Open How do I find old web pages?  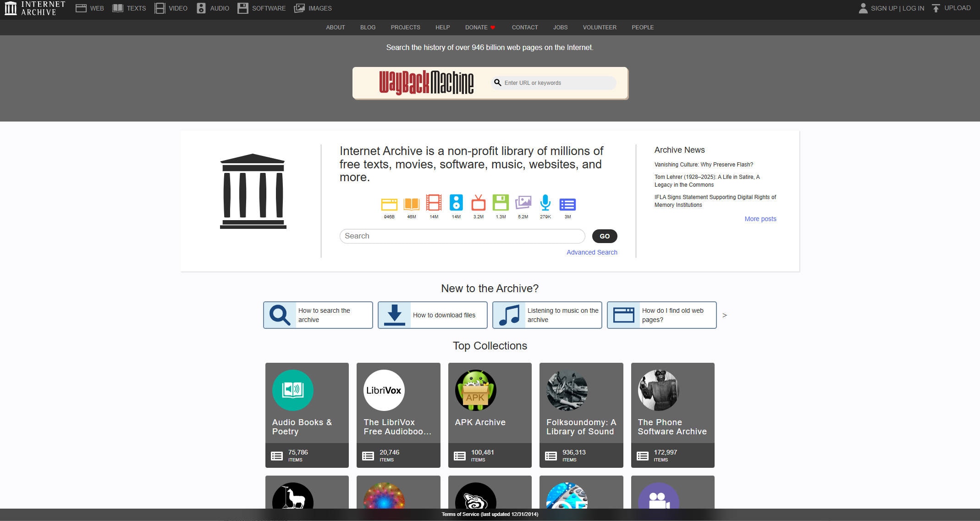click(662, 315)
